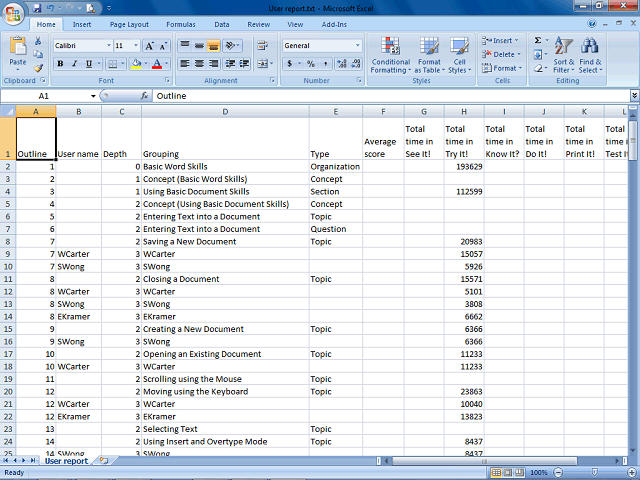Click the Format Painter brush icon
640x480 pixels.
[x=38, y=68]
